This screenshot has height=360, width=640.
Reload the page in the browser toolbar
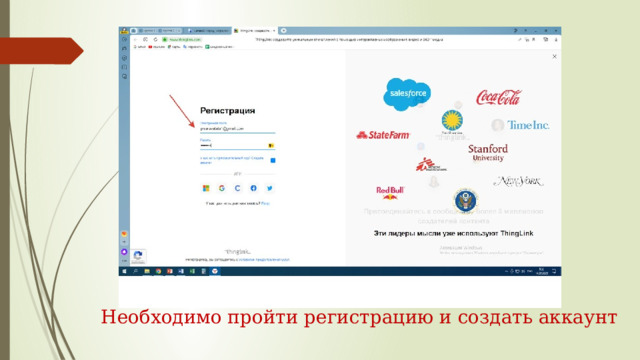155,40
